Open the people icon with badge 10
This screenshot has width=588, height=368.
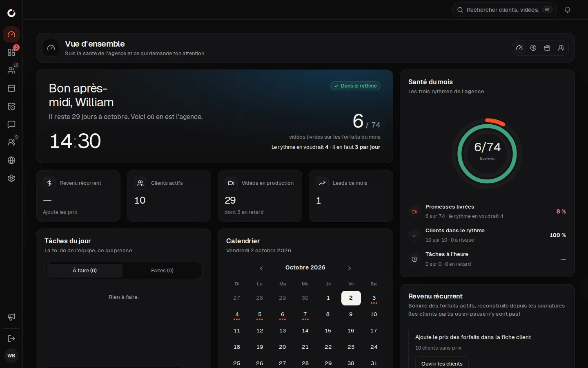point(11,70)
